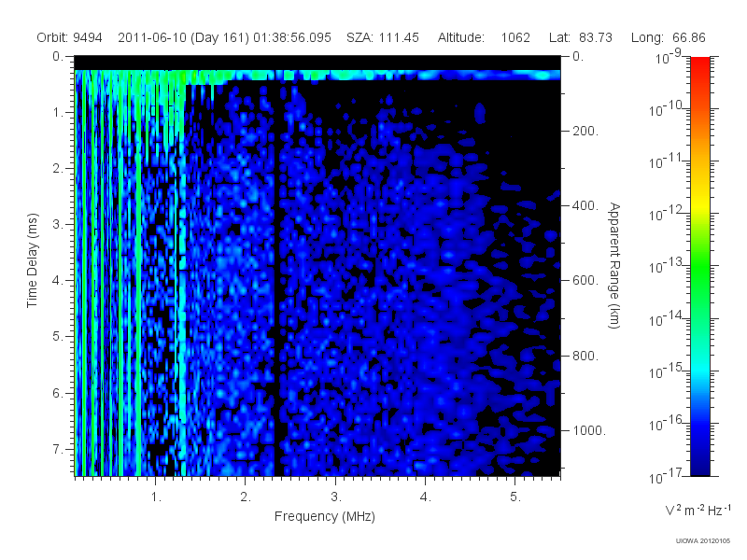Click the 0. label on apparent range axis
747x560 pixels.
tap(578, 57)
